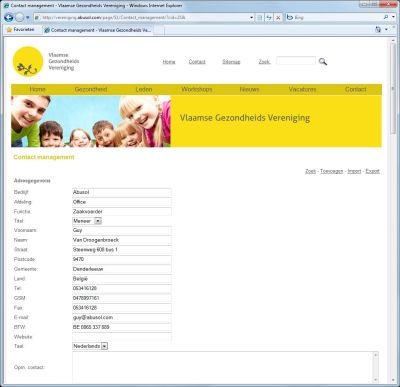Viewport: 400px width, 387px height.
Task: Click the site search magnifying glass
Action: click(x=323, y=61)
